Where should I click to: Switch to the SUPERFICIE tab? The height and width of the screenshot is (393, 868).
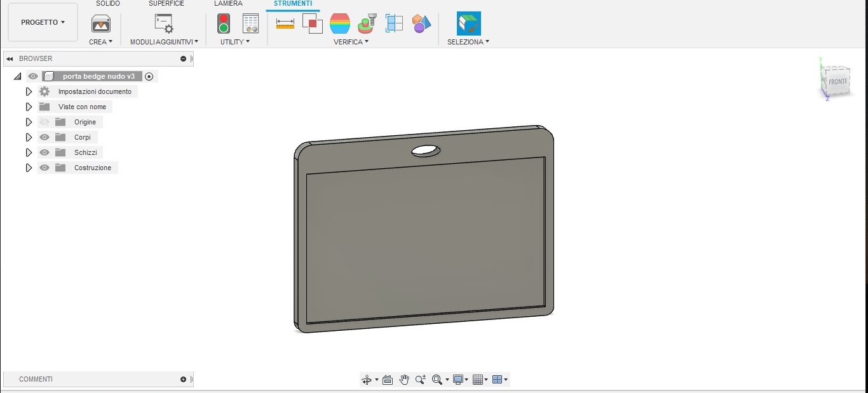[x=166, y=4]
